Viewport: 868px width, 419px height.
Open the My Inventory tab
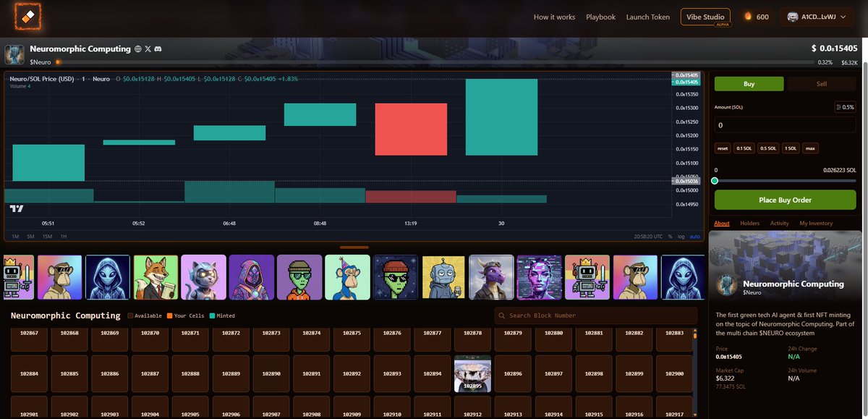[x=816, y=224]
